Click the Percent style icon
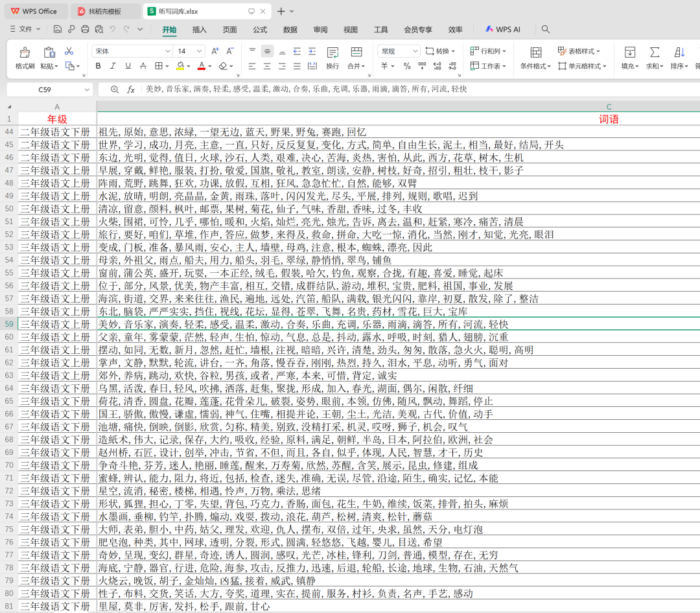Image resolution: width=700 pixels, height=613 pixels. (406, 66)
